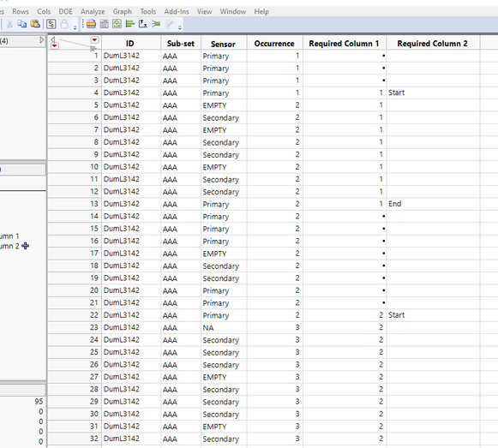Image resolution: width=498 pixels, height=448 pixels.
Task: Open the red triangle rows menu
Action: [x=55, y=46]
